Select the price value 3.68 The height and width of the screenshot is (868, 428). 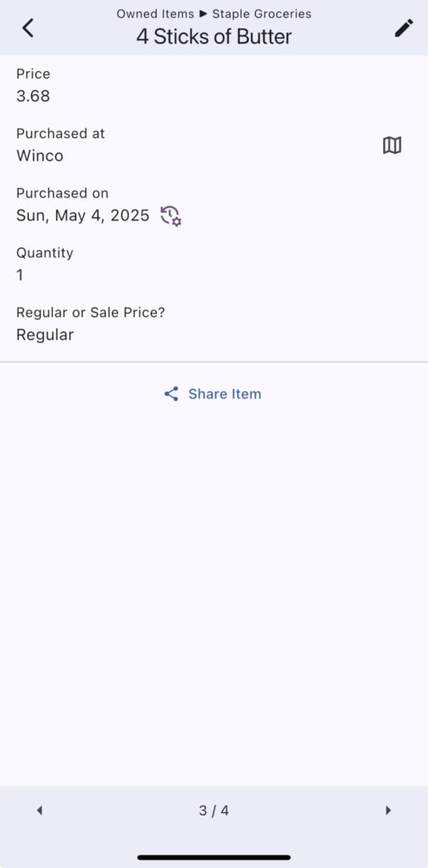point(33,97)
